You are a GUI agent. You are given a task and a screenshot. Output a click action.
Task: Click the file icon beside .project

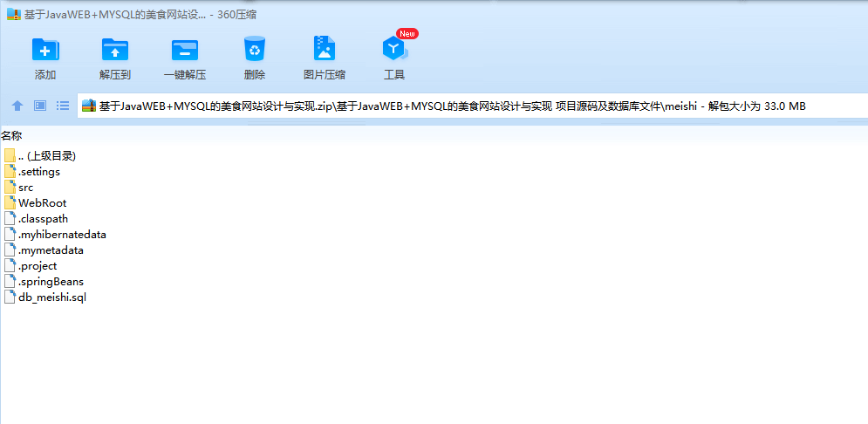(10, 266)
